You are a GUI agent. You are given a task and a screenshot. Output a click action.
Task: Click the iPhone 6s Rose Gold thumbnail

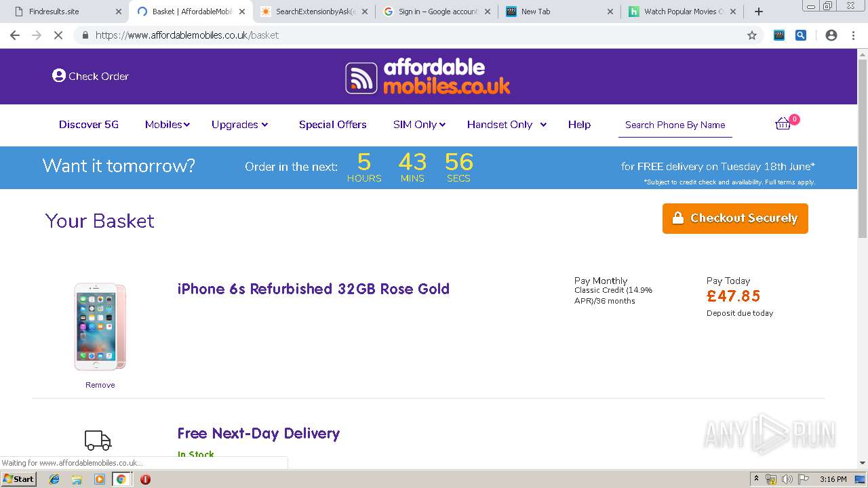[x=100, y=327]
